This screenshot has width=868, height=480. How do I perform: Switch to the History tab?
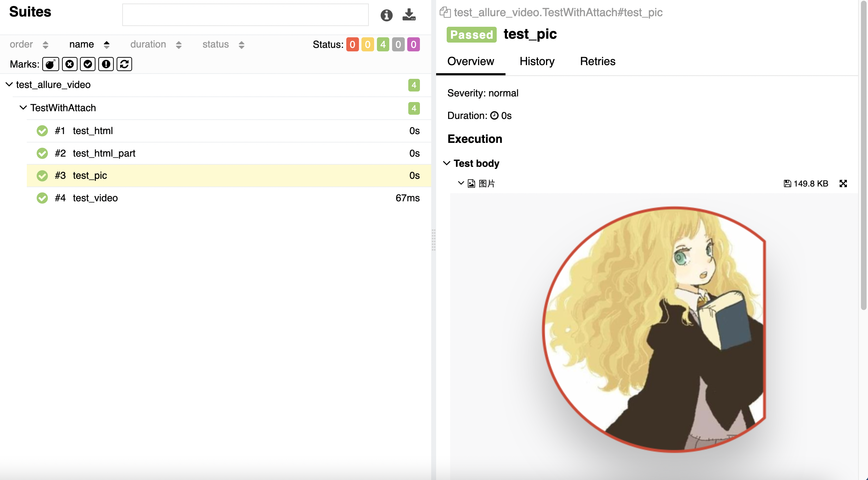pyautogui.click(x=537, y=61)
